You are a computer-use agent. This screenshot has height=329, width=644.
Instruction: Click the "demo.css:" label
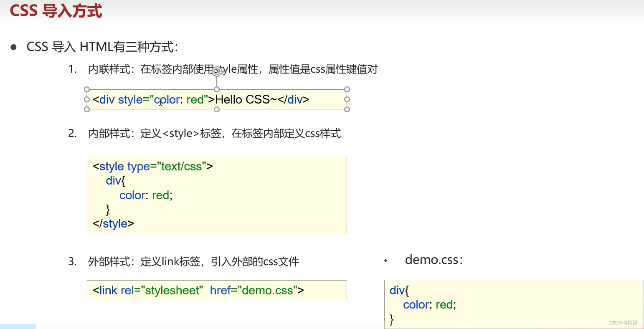click(x=434, y=260)
